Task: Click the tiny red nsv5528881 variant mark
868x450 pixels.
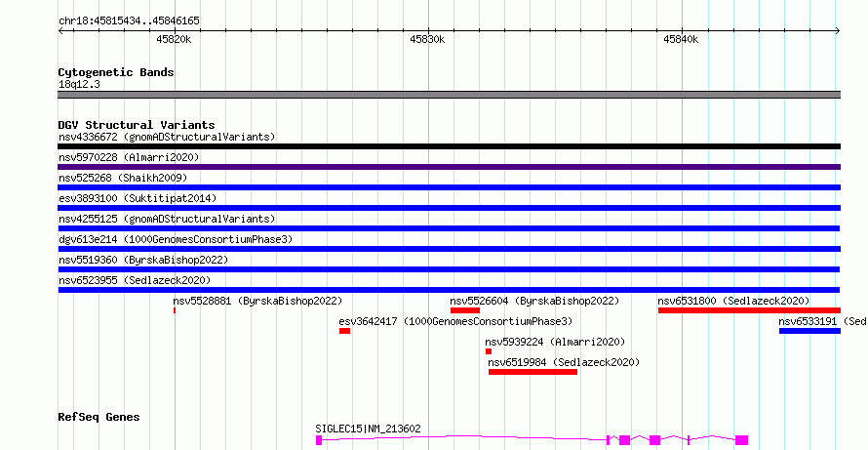Action: 175,310
